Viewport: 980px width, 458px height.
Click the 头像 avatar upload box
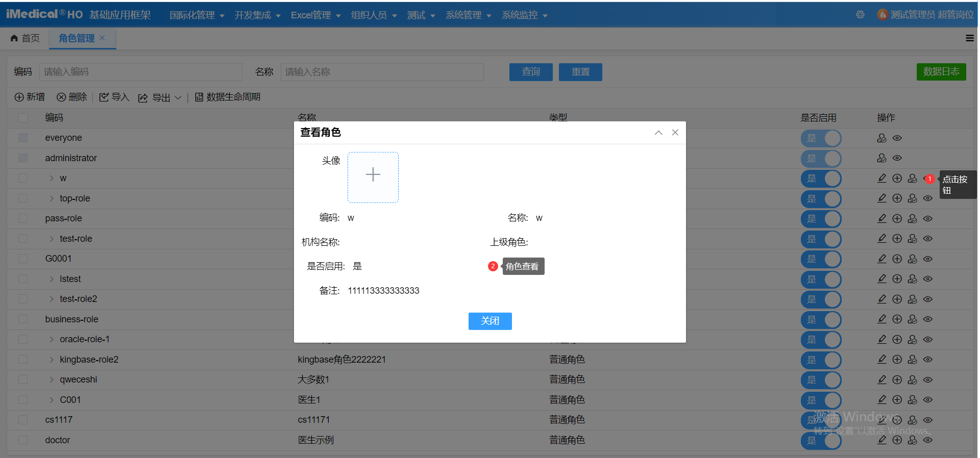tap(373, 177)
